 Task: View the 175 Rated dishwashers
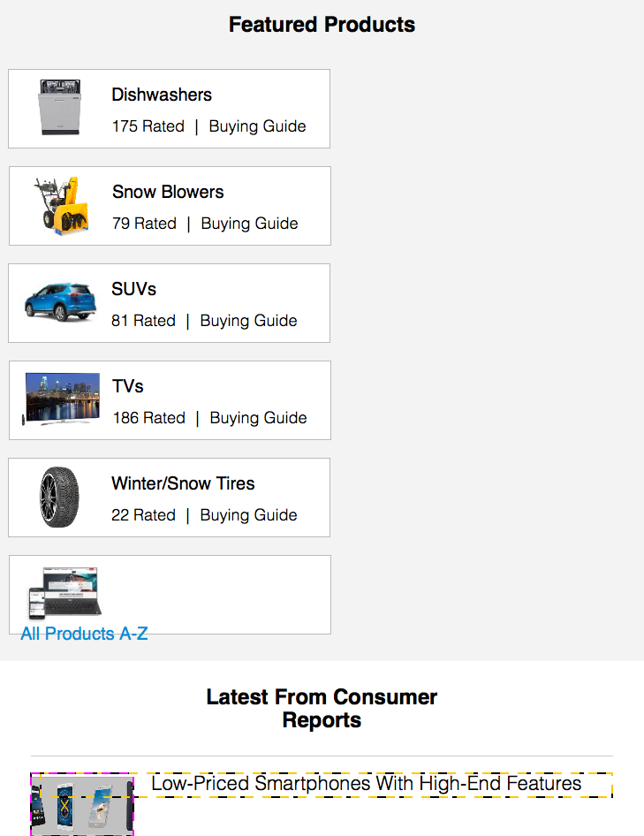[148, 126]
